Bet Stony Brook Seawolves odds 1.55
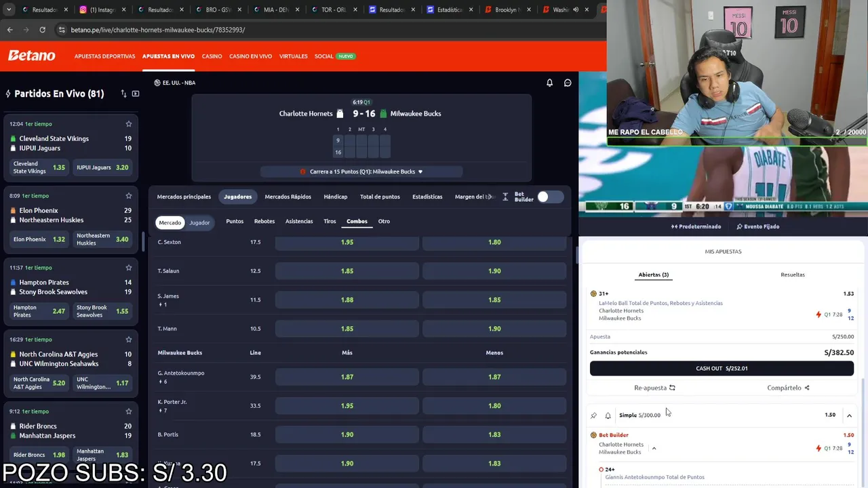Screen dimensions: 868x488 coord(102,311)
